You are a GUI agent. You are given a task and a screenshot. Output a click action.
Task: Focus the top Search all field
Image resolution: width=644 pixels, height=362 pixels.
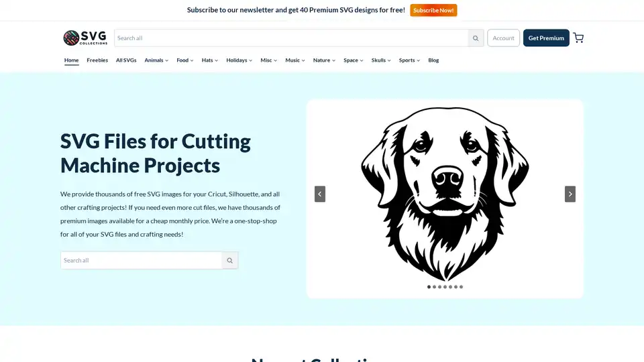[291, 38]
